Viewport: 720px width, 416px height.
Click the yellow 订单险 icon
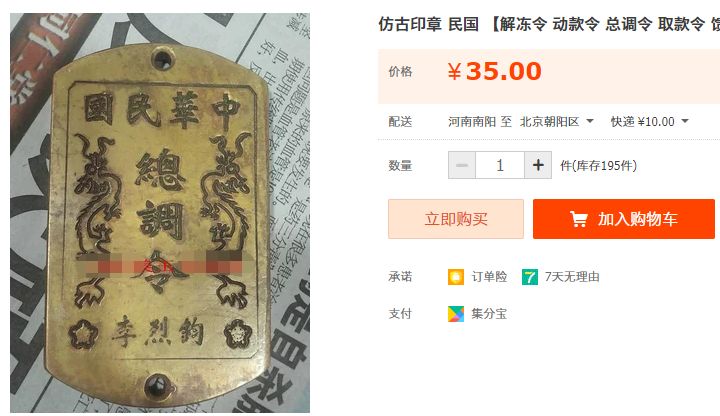point(456,277)
